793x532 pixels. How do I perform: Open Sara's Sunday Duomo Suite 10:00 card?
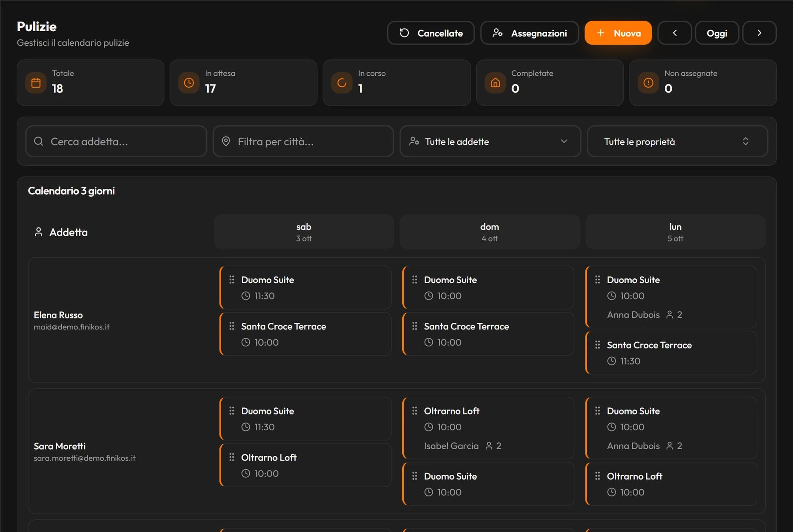coord(488,484)
